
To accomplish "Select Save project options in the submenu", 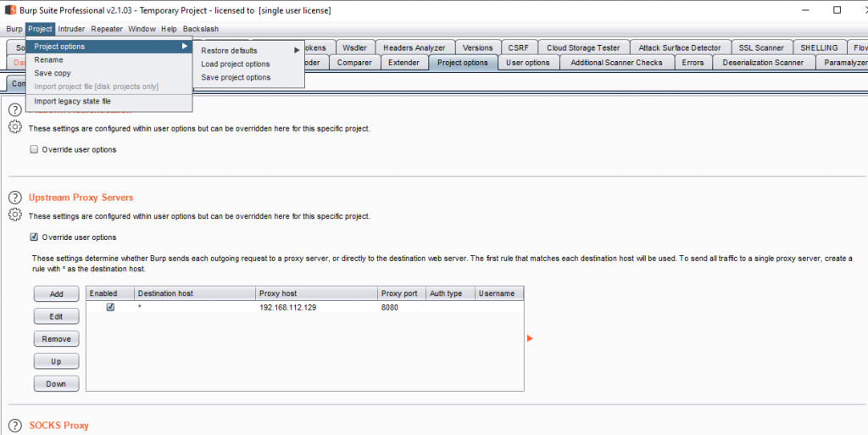I will (x=236, y=77).
